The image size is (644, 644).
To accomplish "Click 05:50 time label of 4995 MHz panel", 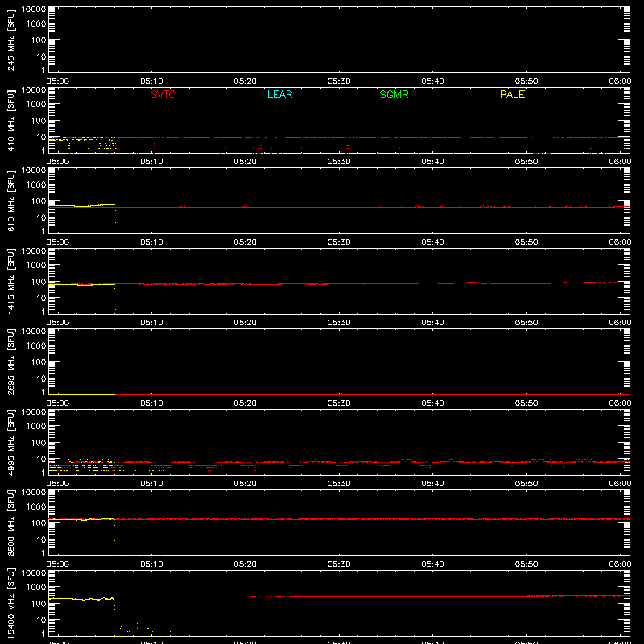I will coord(526,484).
